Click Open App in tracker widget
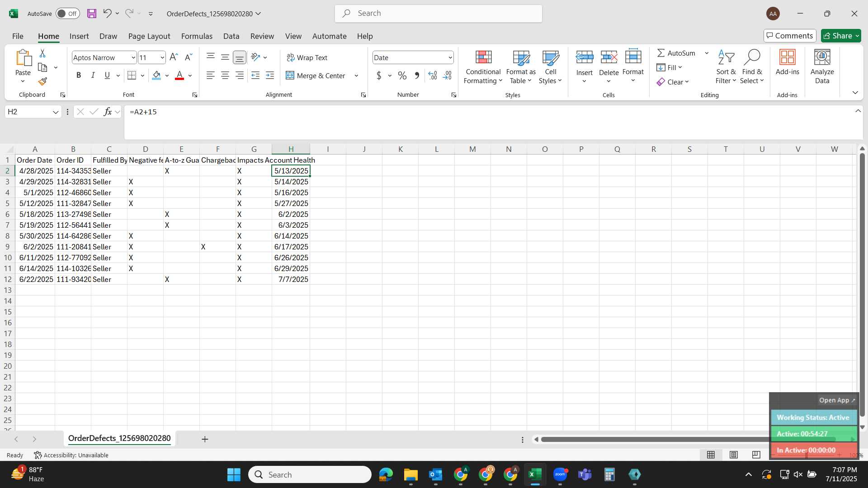This screenshot has width=868, height=488. [837, 400]
